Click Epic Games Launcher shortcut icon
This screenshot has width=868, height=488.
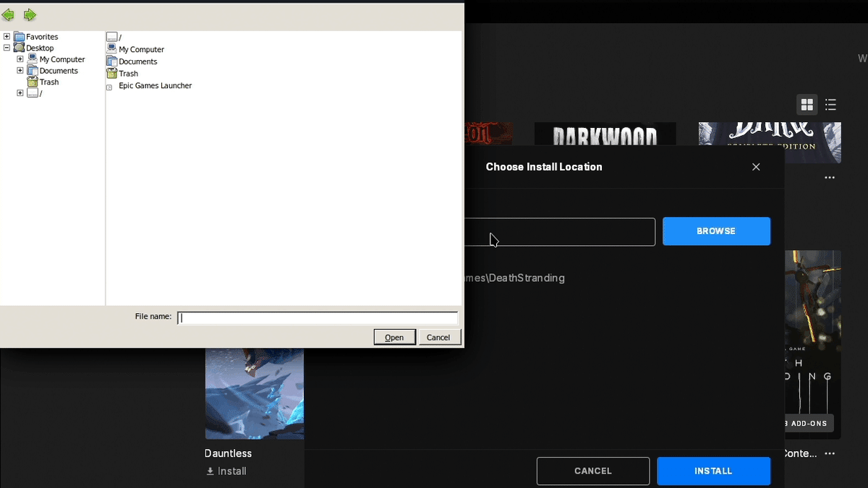point(110,87)
